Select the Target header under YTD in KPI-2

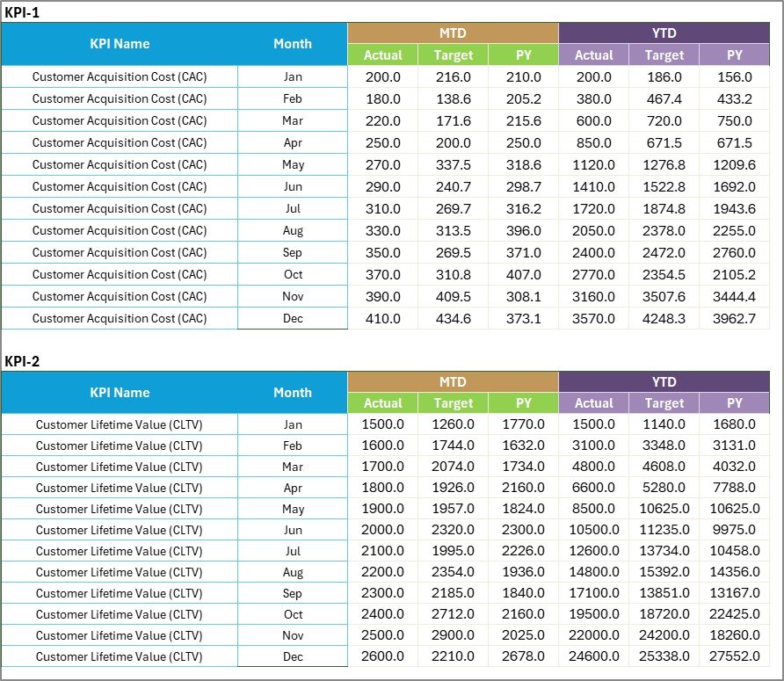point(664,403)
